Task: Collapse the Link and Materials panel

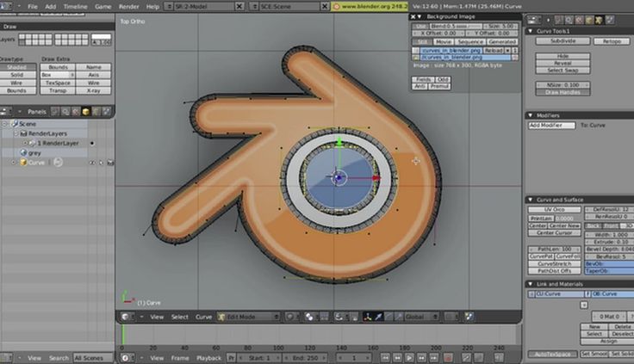Action: click(x=530, y=284)
